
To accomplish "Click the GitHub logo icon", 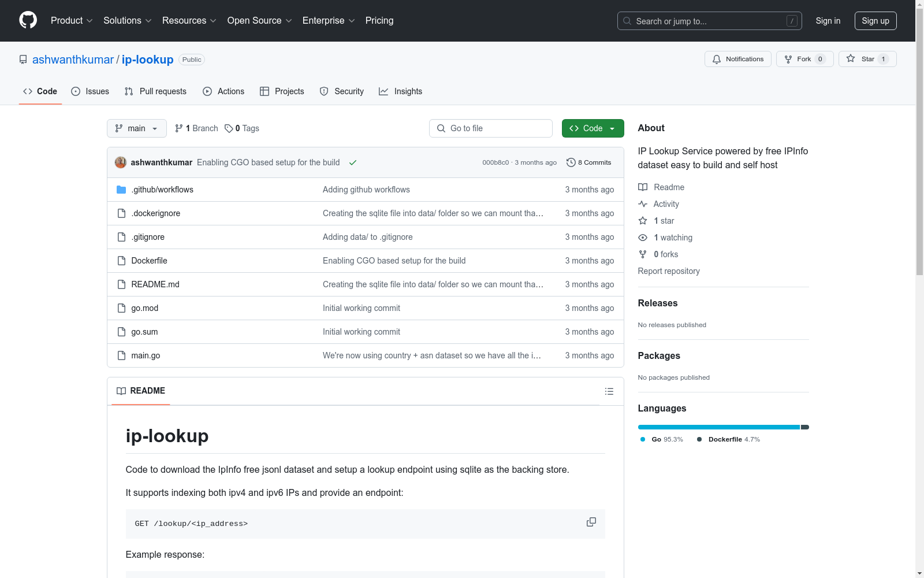I will [28, 20].
